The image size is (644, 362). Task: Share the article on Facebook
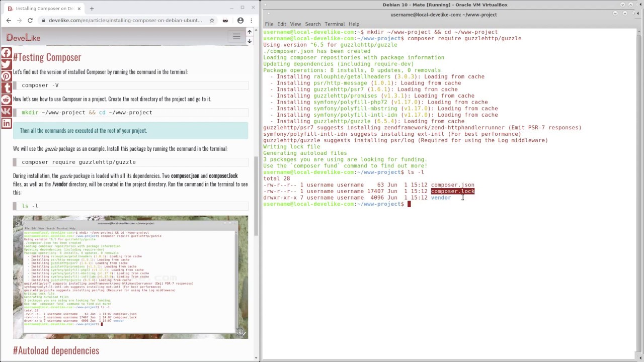pyautogui.click(x=6, y=53)
